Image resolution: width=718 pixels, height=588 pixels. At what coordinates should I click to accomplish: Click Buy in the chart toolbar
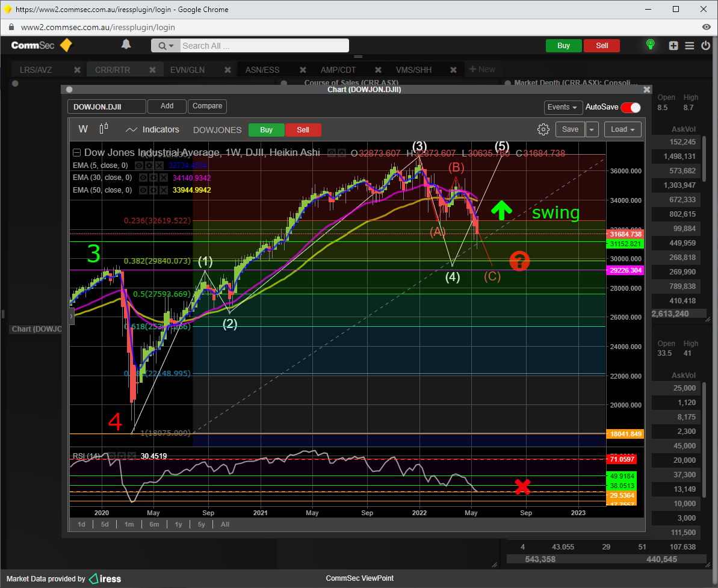coord(266,130)
